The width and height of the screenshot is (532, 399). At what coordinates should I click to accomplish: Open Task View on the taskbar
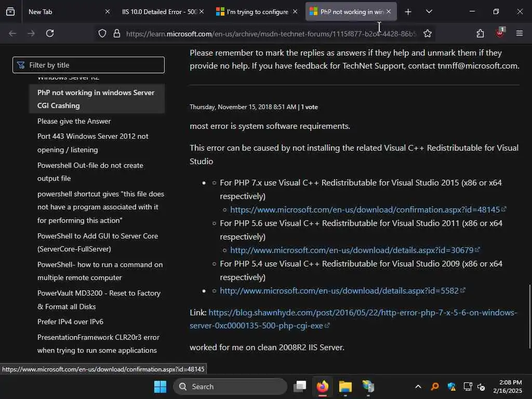[x=300, y=387]
